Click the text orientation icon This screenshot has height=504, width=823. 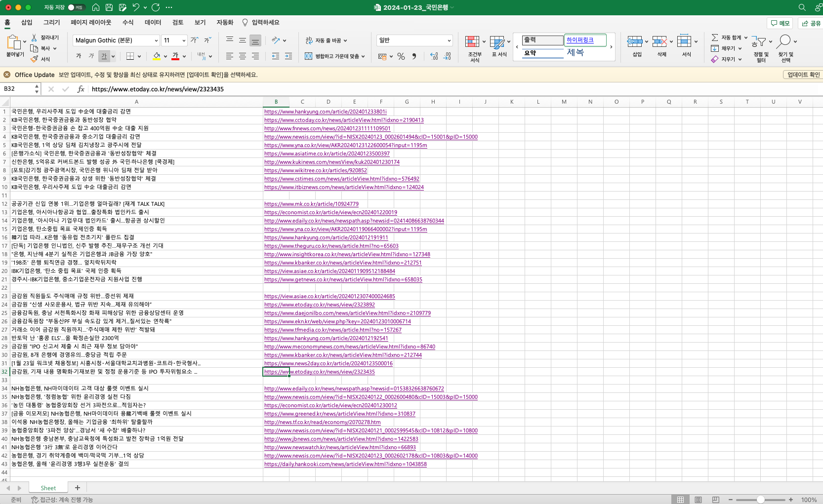276,40
